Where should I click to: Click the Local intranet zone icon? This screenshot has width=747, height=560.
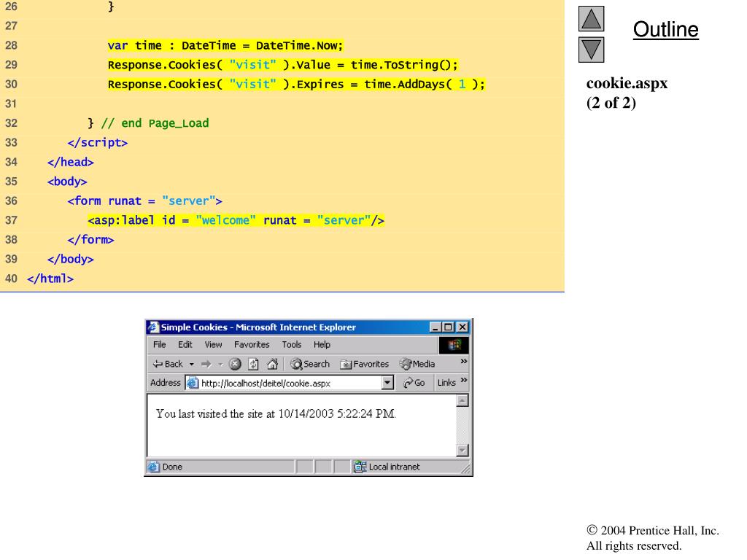click(360, 467)
